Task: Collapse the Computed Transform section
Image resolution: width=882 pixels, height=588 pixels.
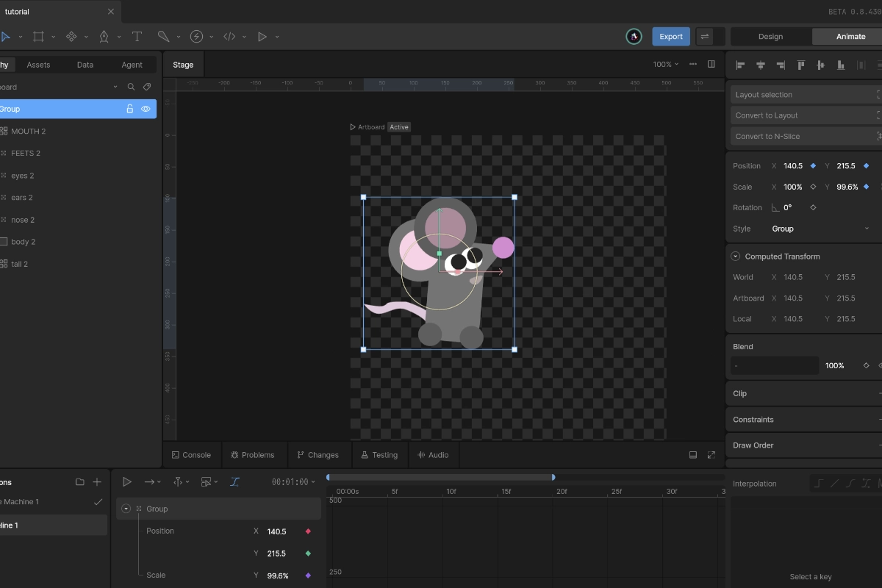Action: tap(735, 257)
